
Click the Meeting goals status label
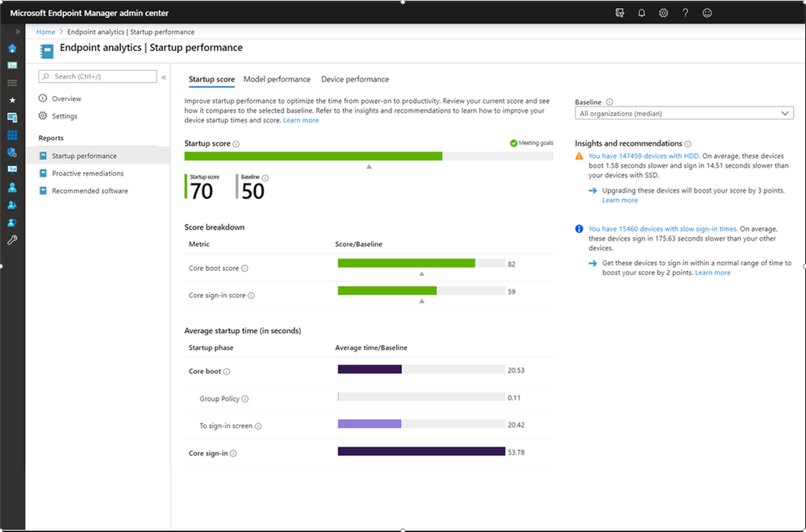tap(532, 143)
